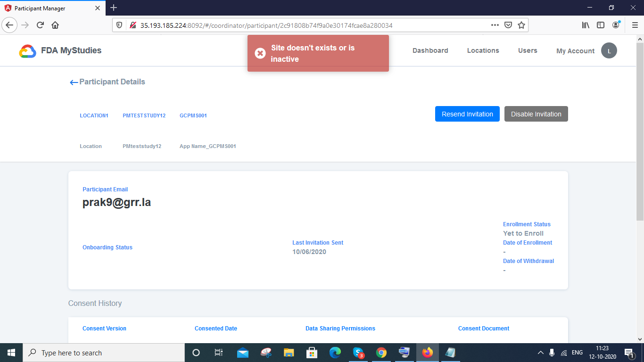Open the 'L' account avatar menu
644x362 pixels.
click(609, 50)
